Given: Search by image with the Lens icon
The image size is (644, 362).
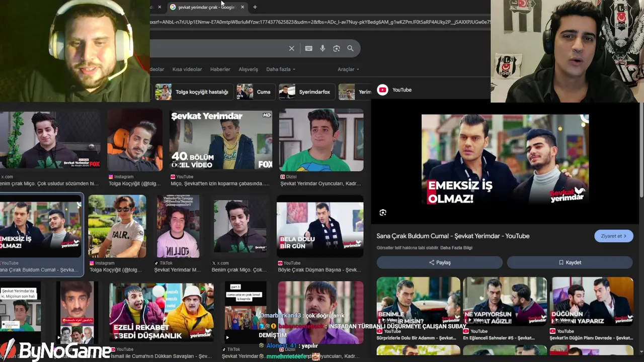Looking at the screenshot, I should pyautogui.click(x=337, y=48).
